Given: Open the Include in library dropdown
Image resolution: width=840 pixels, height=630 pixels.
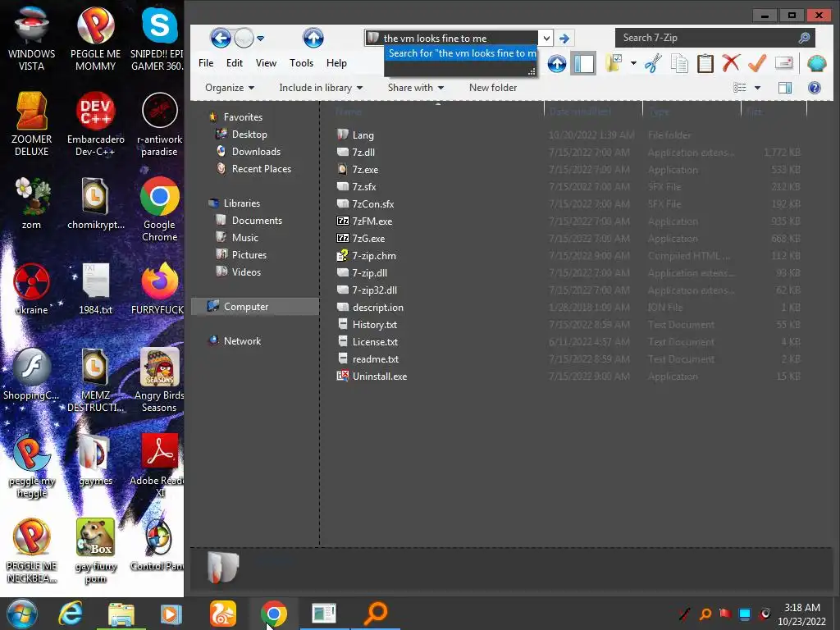Looking at the screenshot, I should (x=321, y=88).
